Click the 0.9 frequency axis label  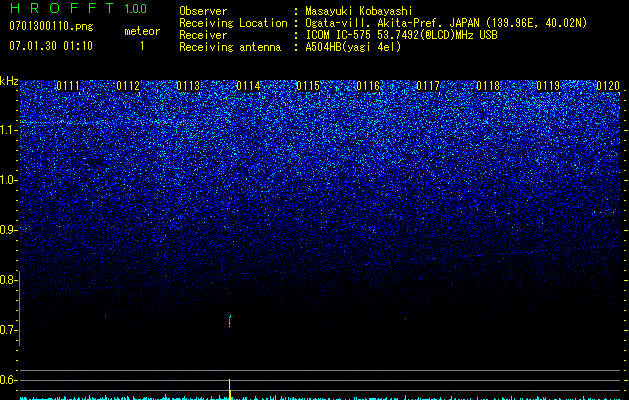click(9, 230)
